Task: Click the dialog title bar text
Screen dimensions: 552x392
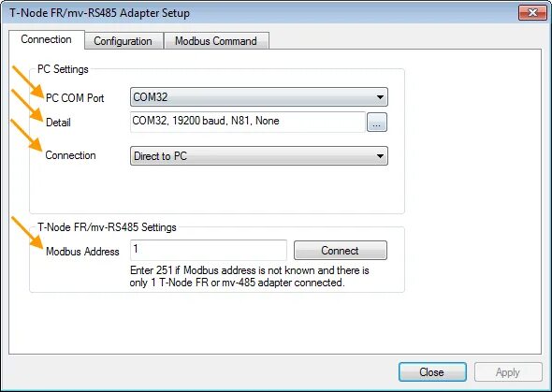Action: (x=99, y=13)
